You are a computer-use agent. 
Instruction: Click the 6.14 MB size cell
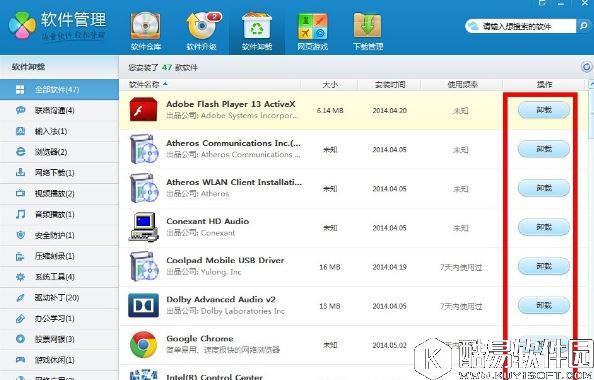click(x=330, y=110)
